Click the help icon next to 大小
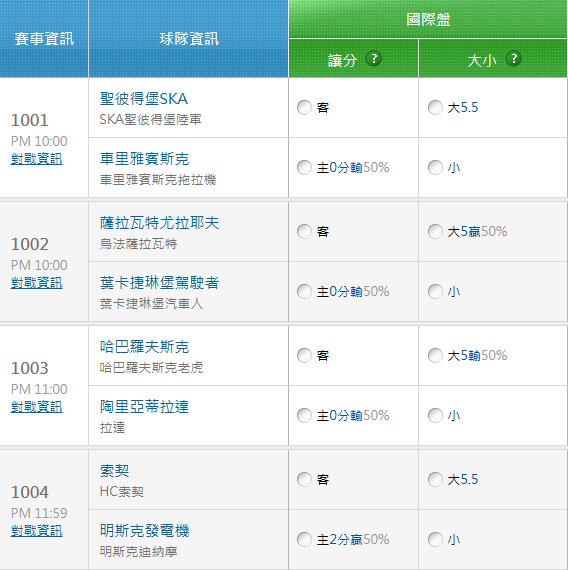 513,59
